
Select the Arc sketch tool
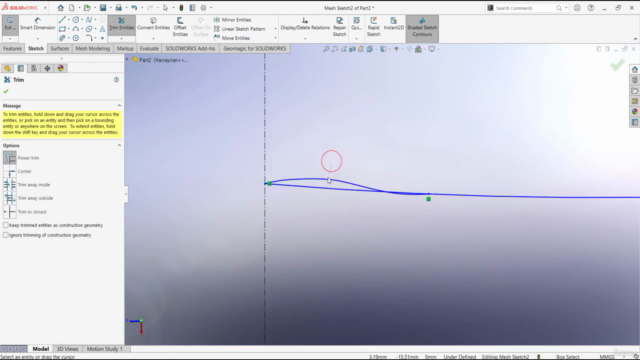[x=76, y=29]
